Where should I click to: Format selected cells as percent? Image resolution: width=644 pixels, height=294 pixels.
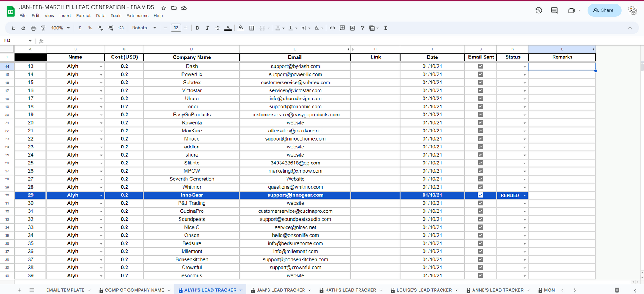click(90, 28)
